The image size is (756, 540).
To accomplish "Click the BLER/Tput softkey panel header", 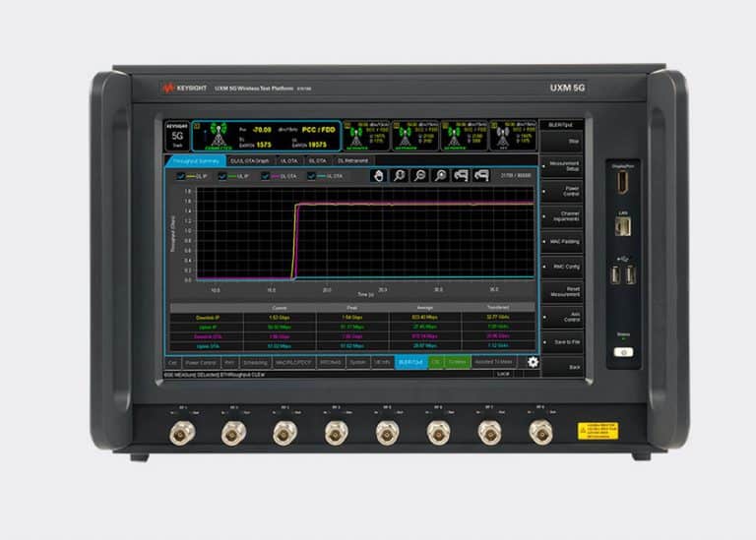I will tap(561, 125).
